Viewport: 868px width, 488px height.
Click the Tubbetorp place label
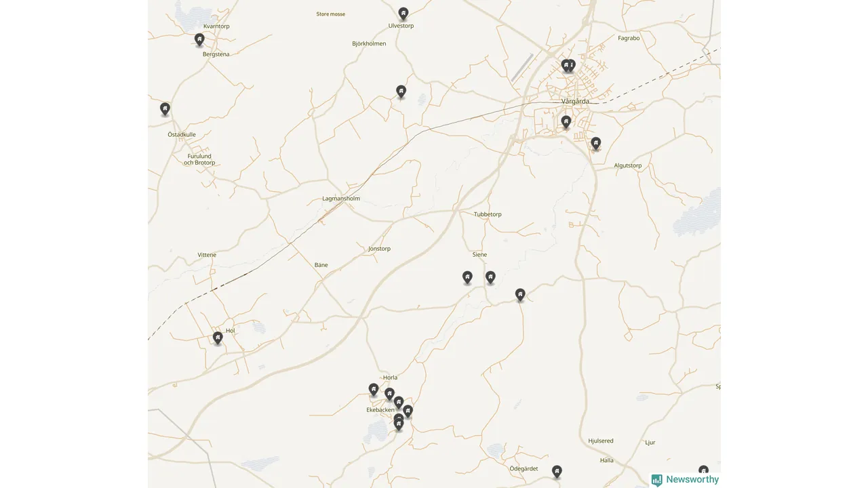pyautogui.click(x=488, y=214)
